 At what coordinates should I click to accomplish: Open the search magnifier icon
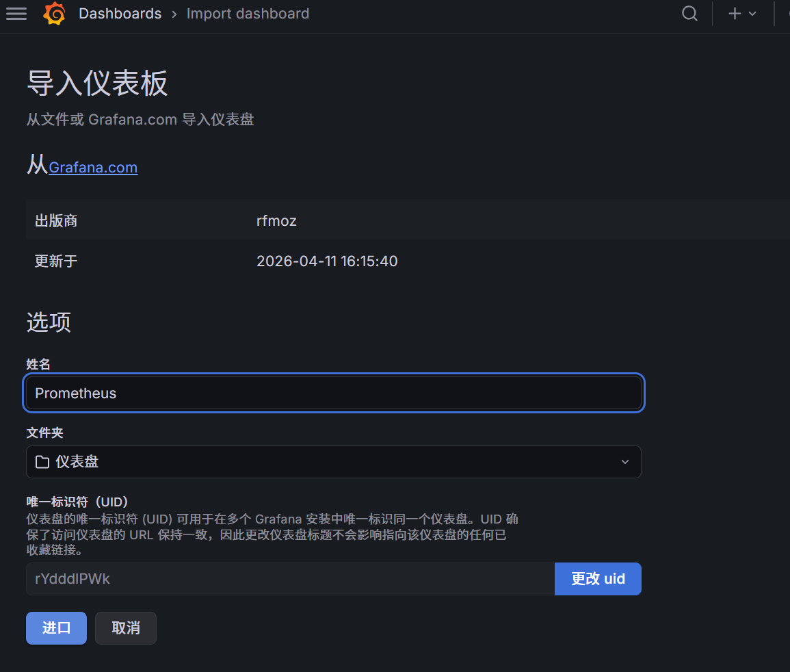pos(689,14)
